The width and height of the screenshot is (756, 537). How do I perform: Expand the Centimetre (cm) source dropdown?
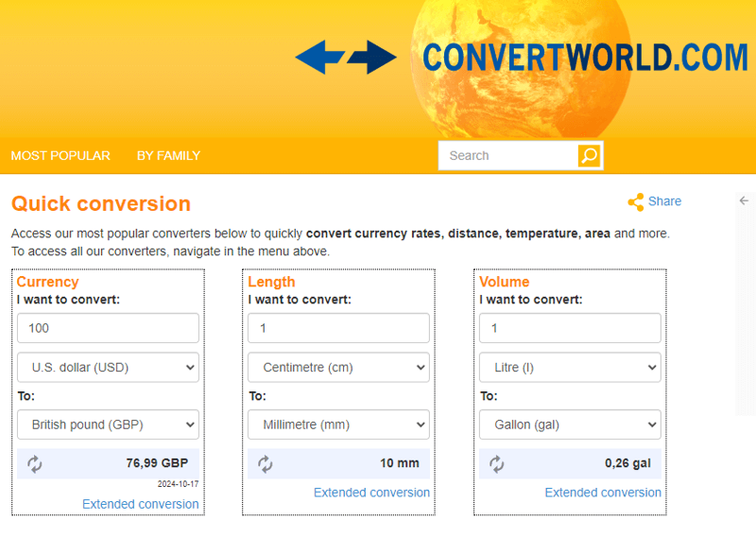[338, 367]
